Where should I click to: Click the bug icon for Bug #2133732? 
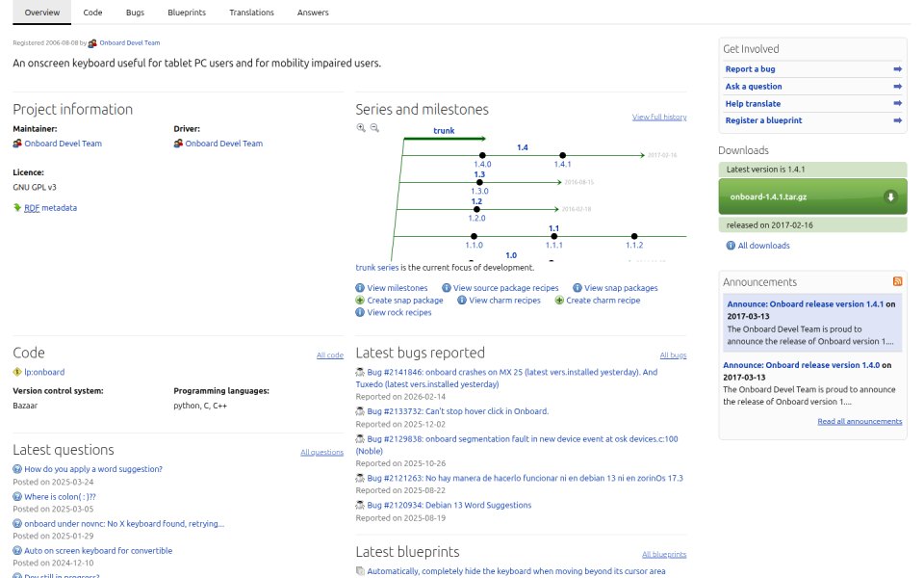click(x=360, y=411)
